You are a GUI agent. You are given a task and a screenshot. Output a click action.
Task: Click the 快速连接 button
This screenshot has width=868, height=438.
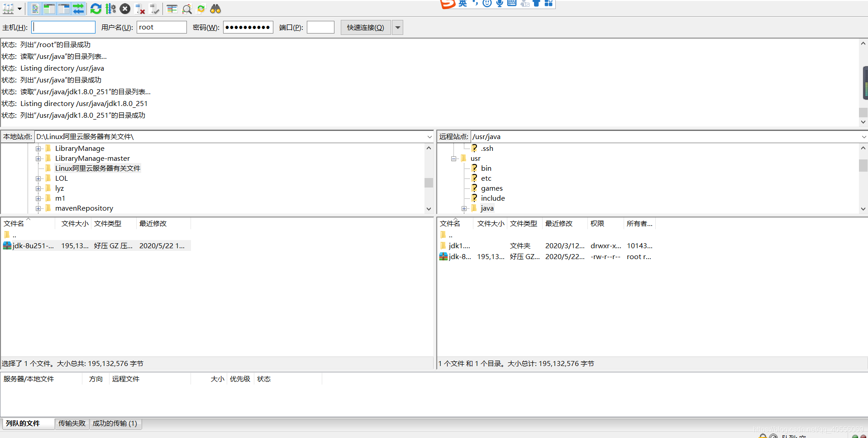365,27
